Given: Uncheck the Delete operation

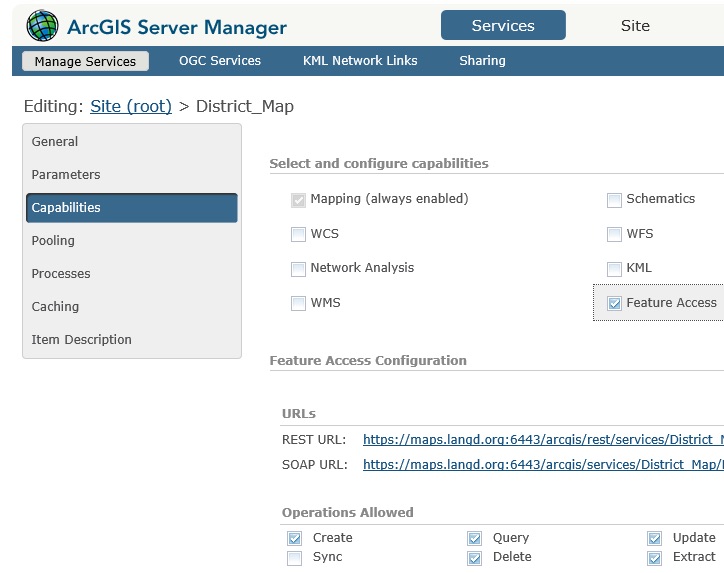Looking at the screenshot, I should (474, 558).
